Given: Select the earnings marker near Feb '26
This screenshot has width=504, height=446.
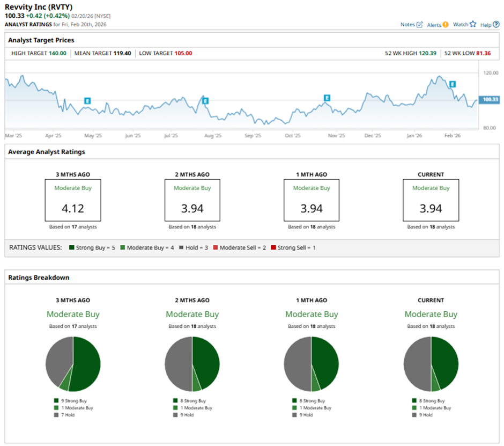Looking at the screenshot, I should point(453,84).
